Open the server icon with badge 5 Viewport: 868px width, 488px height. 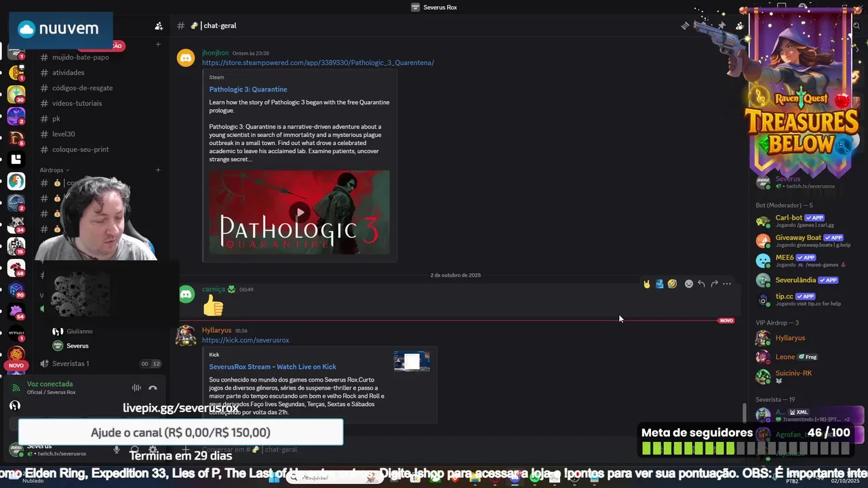(x=16, y=138)
